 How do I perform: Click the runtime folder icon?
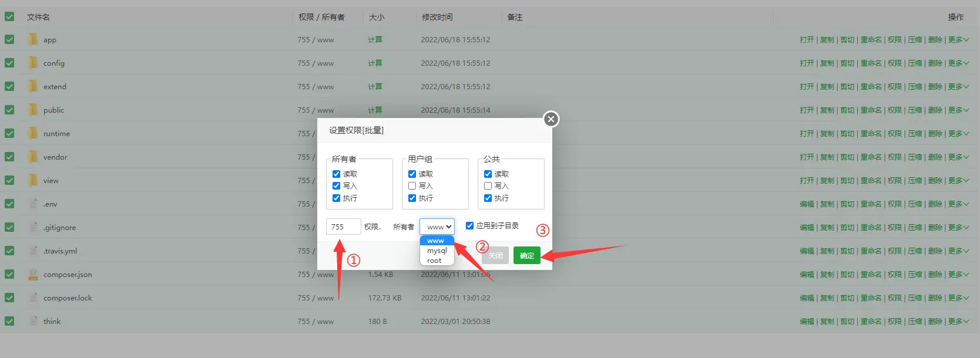tap(33, 134)
